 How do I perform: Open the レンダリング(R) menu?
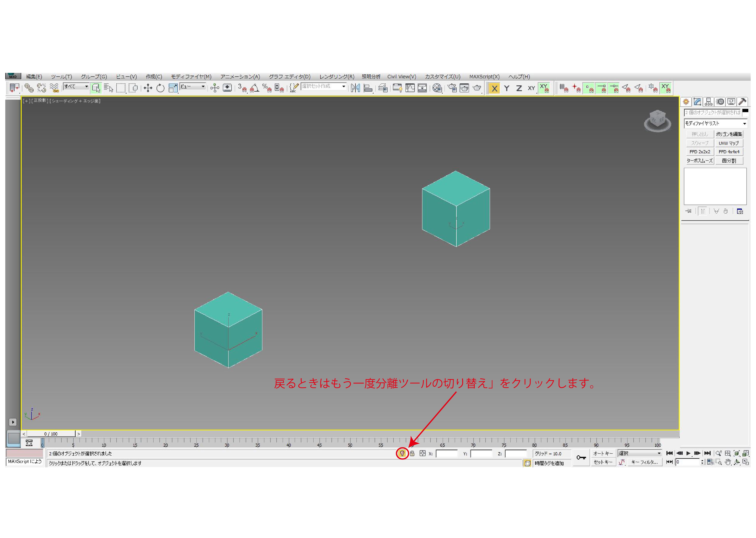(336, 77)
